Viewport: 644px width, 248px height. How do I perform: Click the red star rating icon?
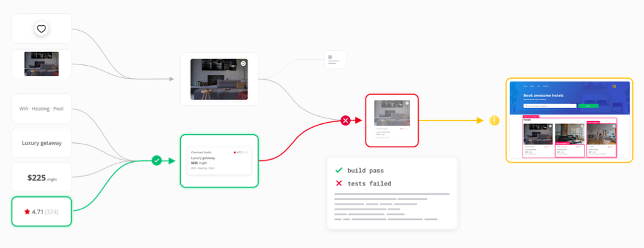(27, 212)
